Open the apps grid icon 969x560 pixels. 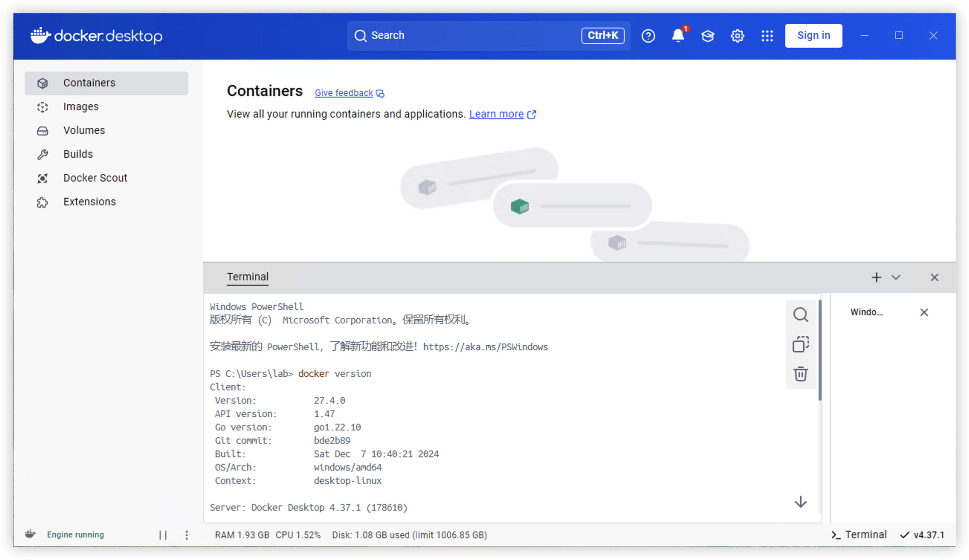767,36
